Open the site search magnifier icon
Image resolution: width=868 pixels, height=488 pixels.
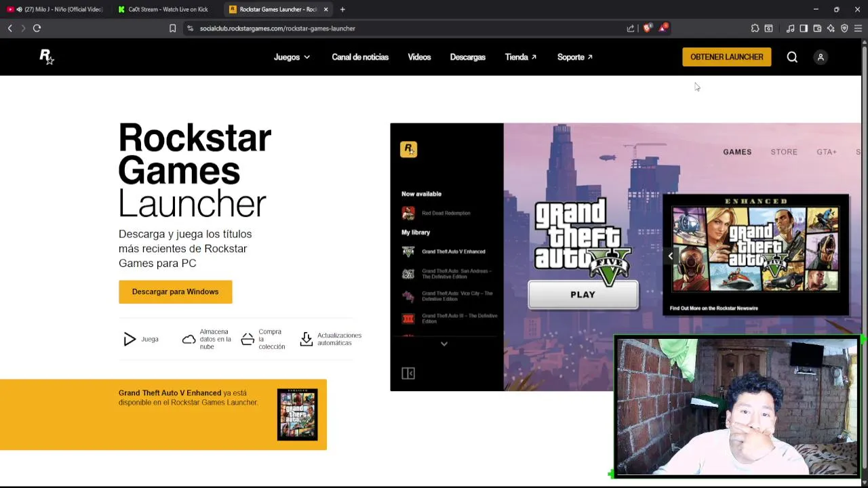coord(792,57)
